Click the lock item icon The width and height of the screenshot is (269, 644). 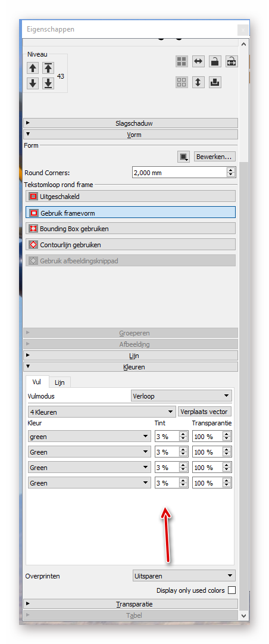[x=215, y=61]
